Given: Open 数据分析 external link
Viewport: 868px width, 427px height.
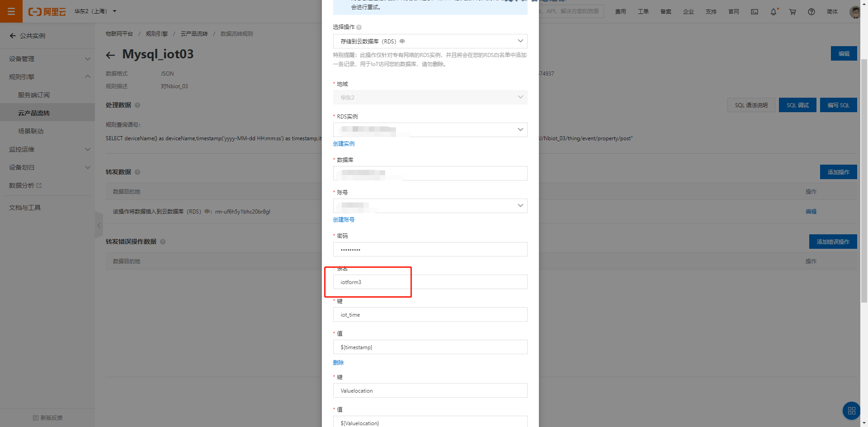Looking at the screenshot, I should (x=25, y=185).
